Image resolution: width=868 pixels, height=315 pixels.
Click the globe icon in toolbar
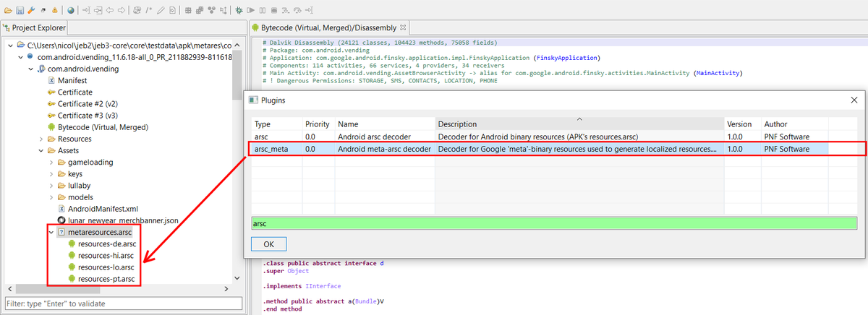70,10
